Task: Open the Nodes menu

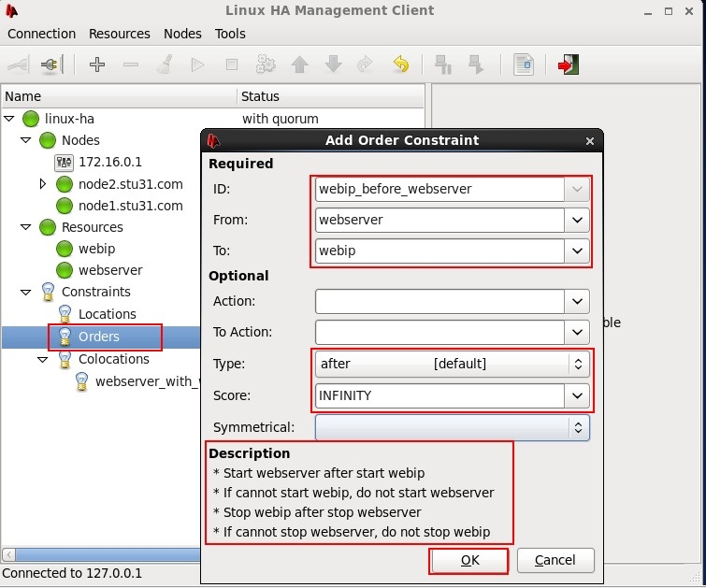Action: [182, 34]
